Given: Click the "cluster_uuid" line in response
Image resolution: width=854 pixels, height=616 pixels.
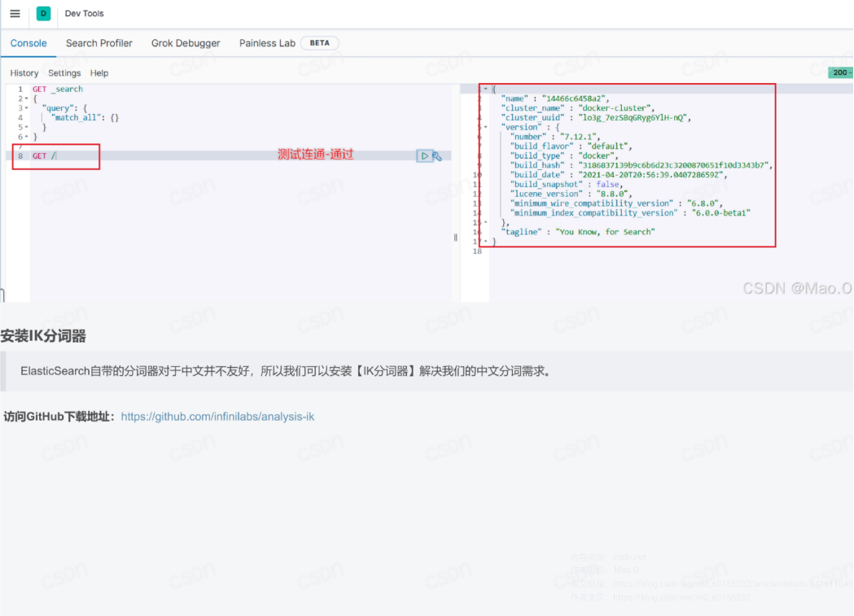Looking at the screenshot, I should click(x=597, y=117).
